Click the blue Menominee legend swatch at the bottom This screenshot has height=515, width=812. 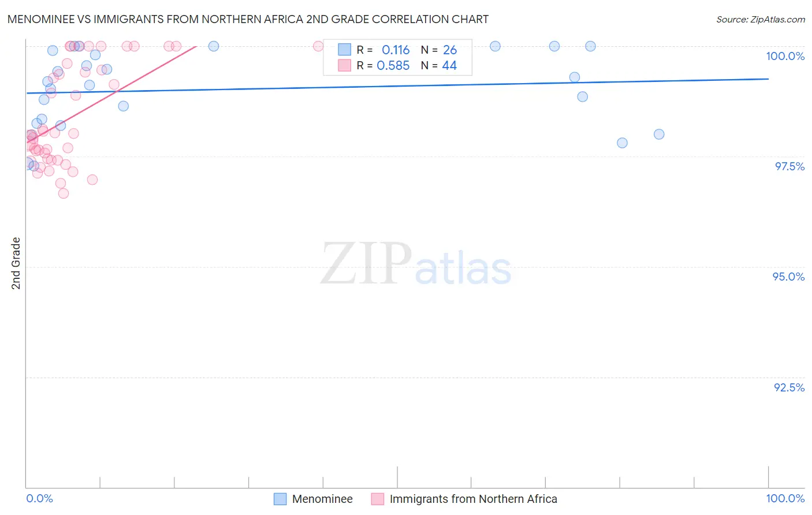click(280, 499)
